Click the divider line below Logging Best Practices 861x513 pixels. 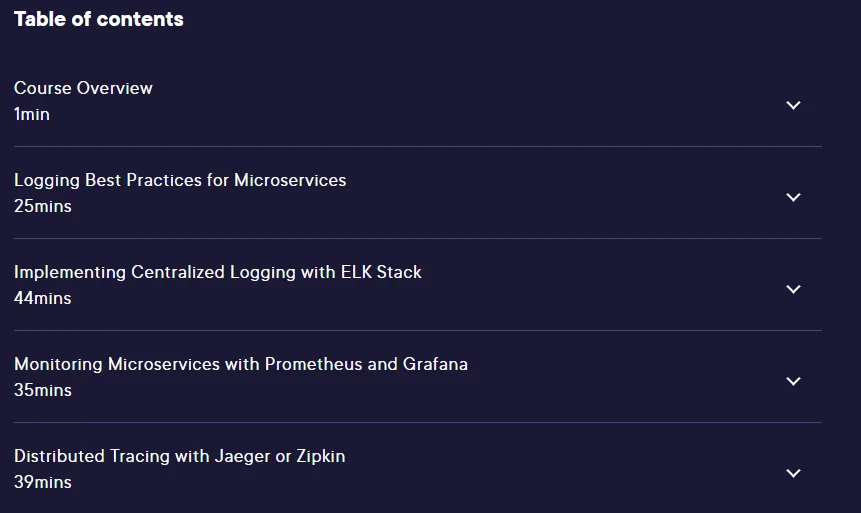coord(418,238)
